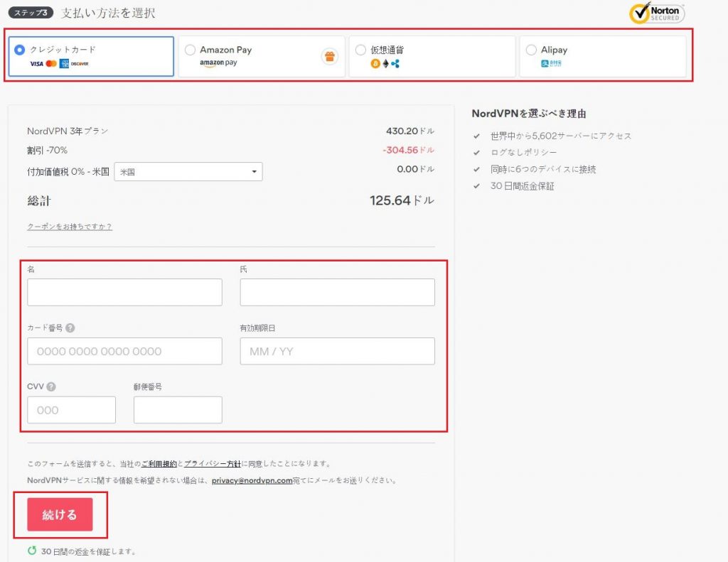
Task: Click the CVV input field
Action: [72, 410]
